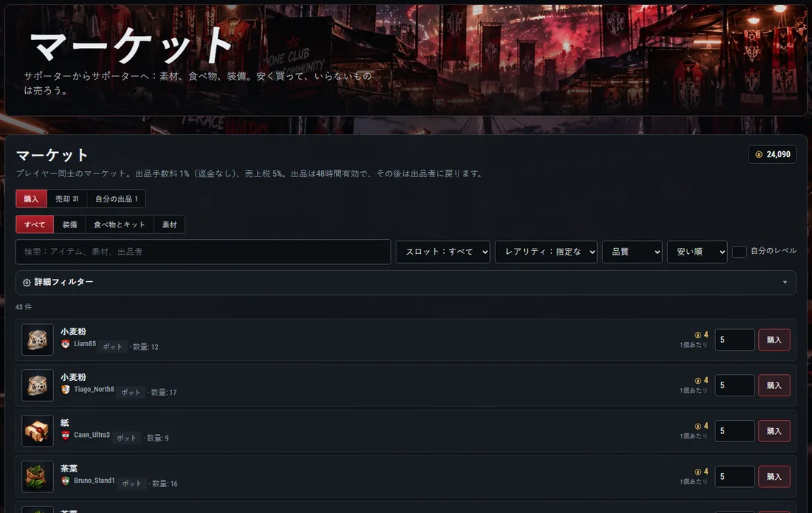Select the 素材 category tab
This screenshot has width=812, height=513.
169,224
